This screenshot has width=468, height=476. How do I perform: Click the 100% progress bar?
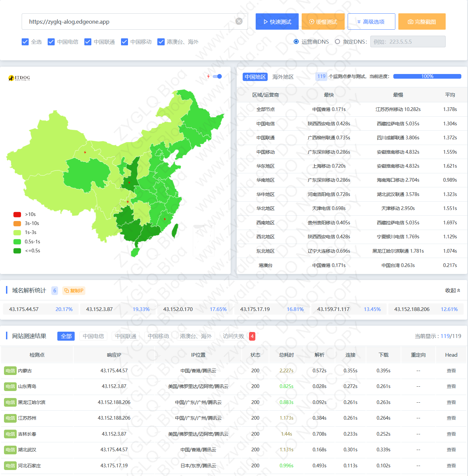(427, 76)
